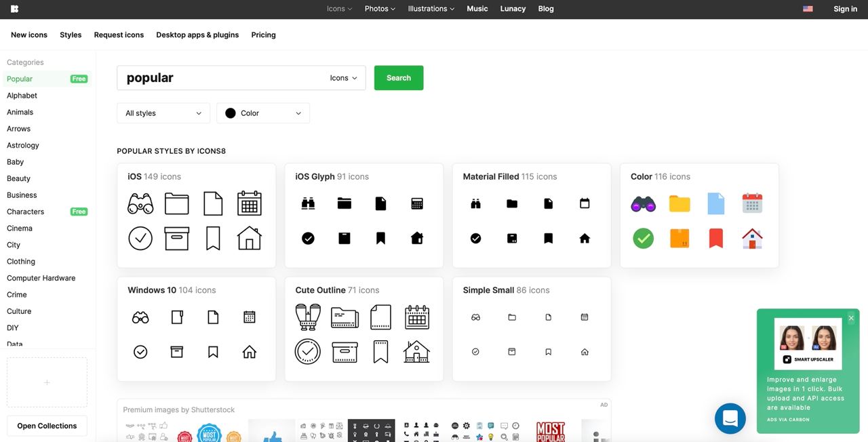Select Animals category in sidebar
Viewport: 868px width, 442px height.
point(20,112)
